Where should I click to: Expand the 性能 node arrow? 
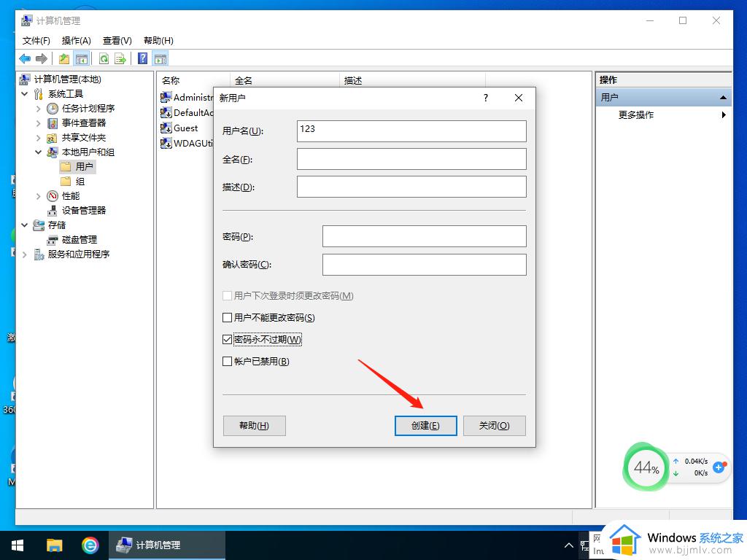39,196
